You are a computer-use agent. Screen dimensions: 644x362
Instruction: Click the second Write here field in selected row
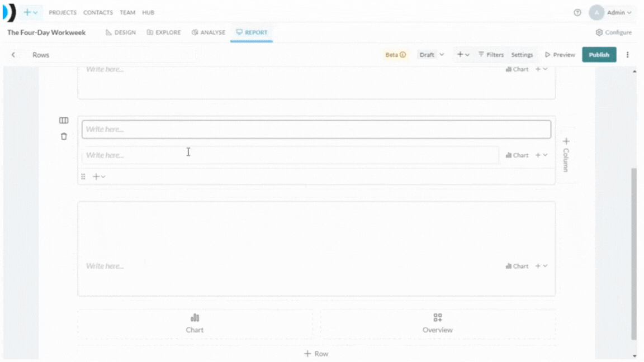[290, 155]
